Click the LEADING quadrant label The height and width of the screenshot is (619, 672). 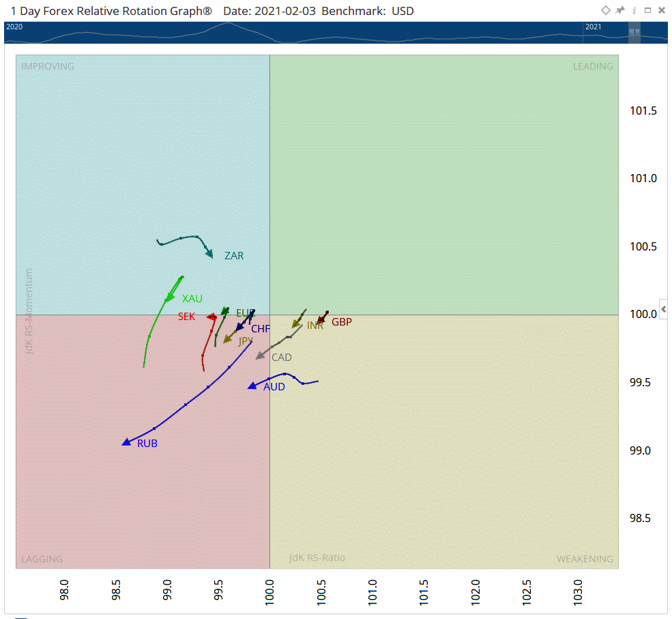point(593,66)
